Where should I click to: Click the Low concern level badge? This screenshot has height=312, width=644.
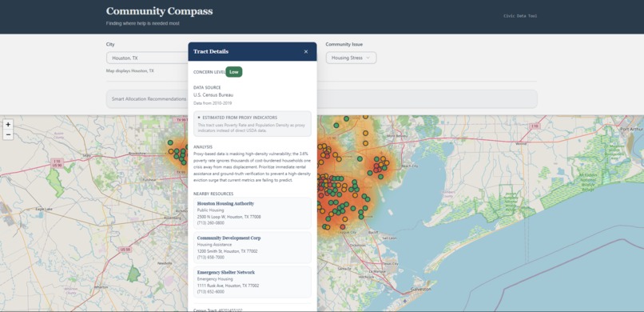[233, 72]
